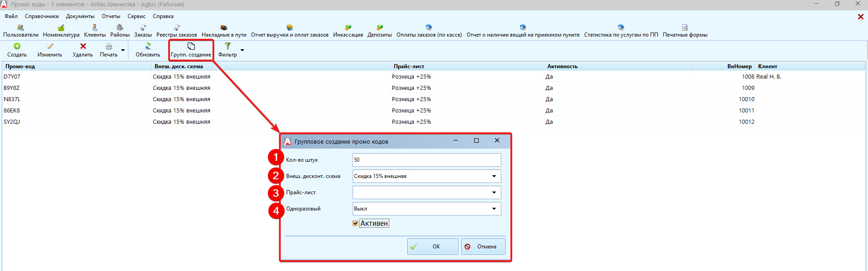Expand the Фильтр dropdown arrow
Viewport: 868px width, 271px height.
pyautogui.click(x=242, y=50)
